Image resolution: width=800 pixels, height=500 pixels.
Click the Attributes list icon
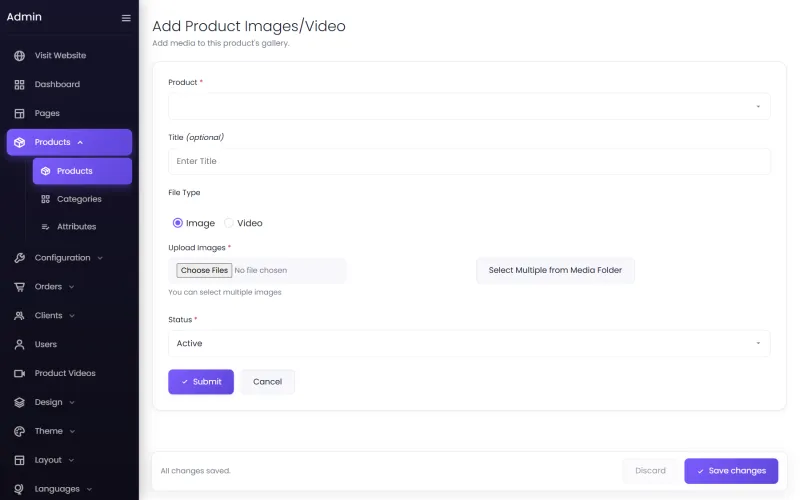[45, 227]
